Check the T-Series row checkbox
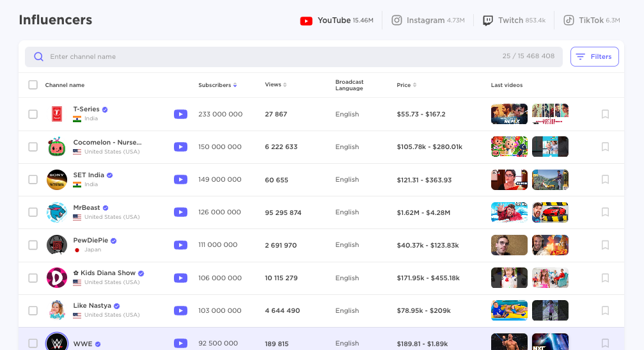The width and height of the screenshot is (644, 350). tap(33, 115)
